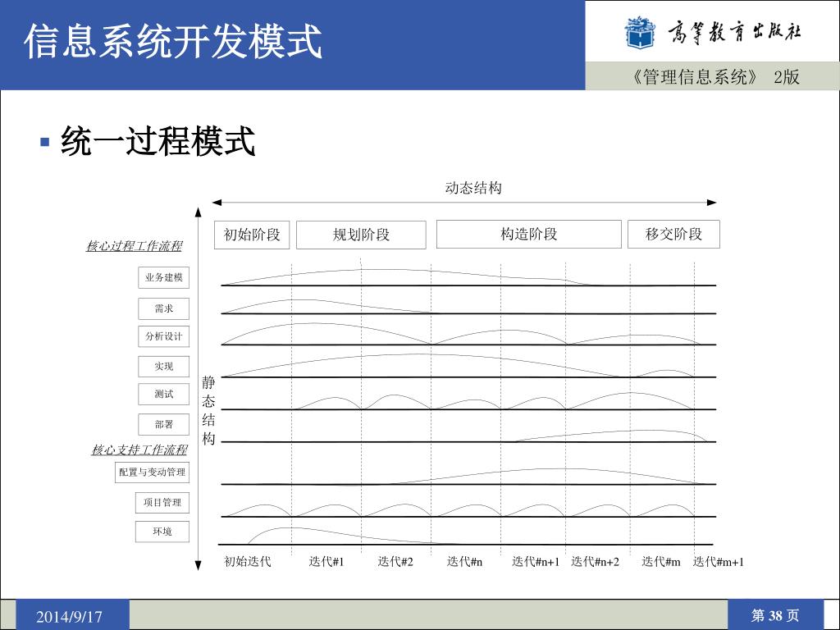Select the 规划阶段 phase box
840x630 pixels.
pyautogui.click(x=361, y=235)
